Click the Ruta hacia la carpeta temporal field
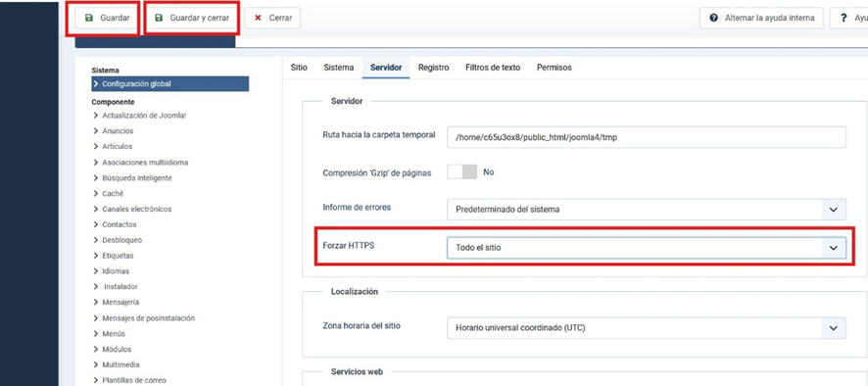 pyautogui.click(x=647, y=137)
